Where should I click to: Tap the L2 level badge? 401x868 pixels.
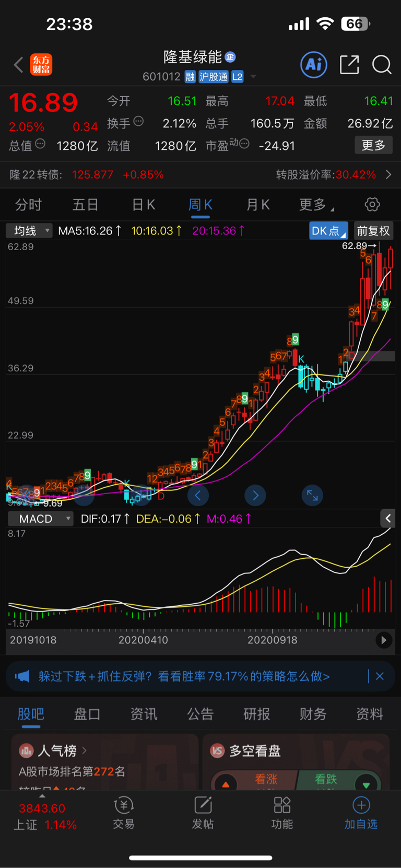pyautogui.click(x=237, y=77)
